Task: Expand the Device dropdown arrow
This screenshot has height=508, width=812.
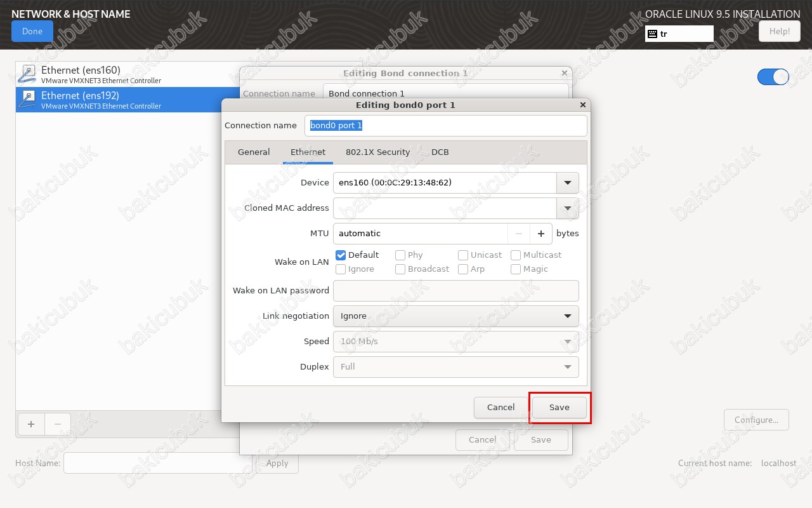Action: (x=567, y=183)
